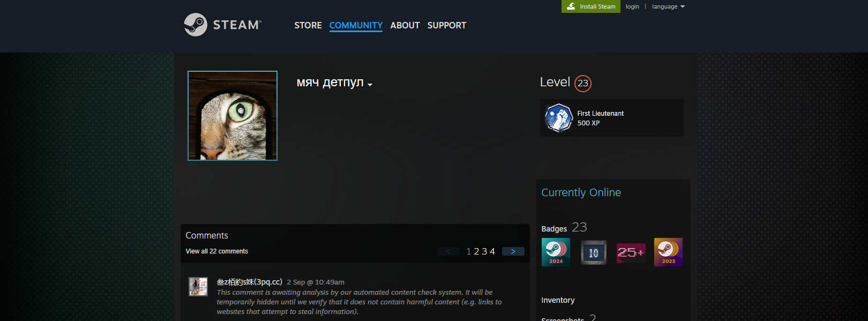This screenshot has height=321, width=868.
Task: Click commenter avatar next to 2 Sep comment
Action: pyautogui.click(x=198, y=287)
